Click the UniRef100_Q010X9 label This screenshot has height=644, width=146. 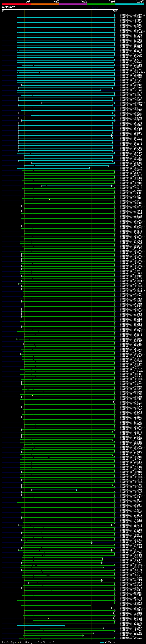pos(131,638)
